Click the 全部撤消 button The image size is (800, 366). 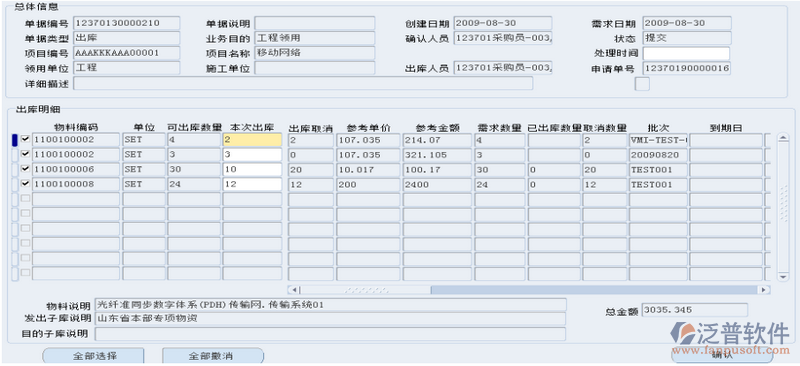tap(213, 356)
